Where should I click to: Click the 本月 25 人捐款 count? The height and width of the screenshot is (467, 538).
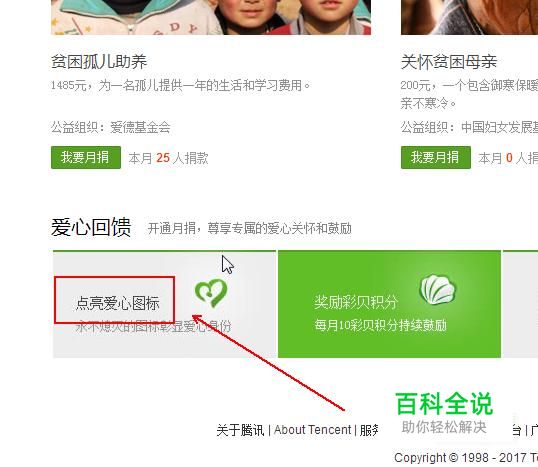coord(168,158)
